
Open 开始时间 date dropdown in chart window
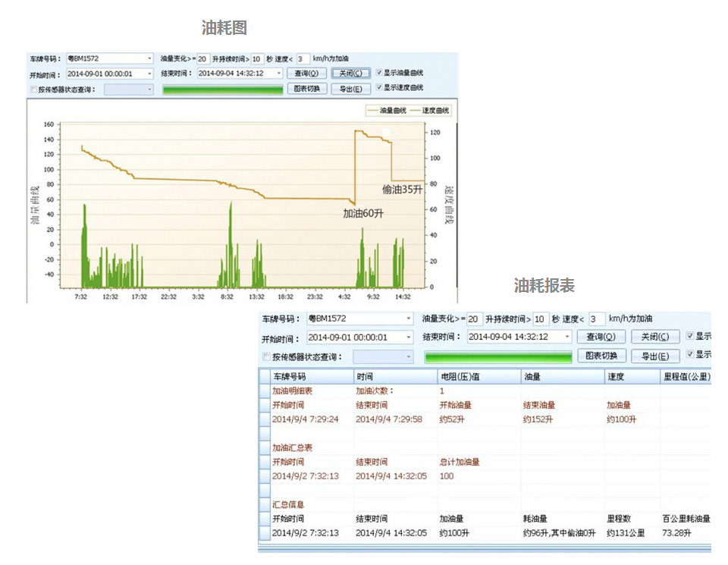click(149, 74)
